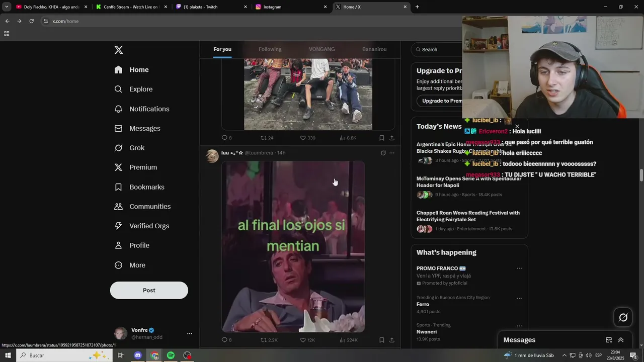Image resolution: width=644 pixels, height=362 pixels.
Task: Switch to the plaketa Twitch tab
Action: (x=211, y=7)
